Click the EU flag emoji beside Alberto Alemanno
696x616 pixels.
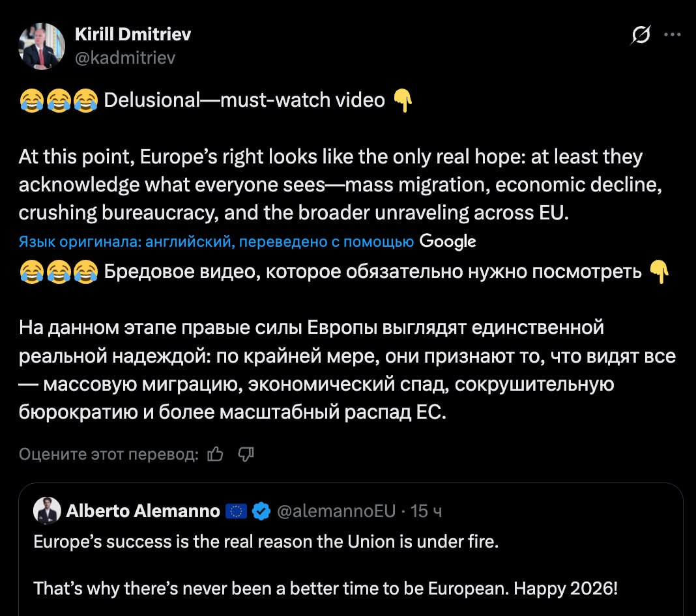236,511
